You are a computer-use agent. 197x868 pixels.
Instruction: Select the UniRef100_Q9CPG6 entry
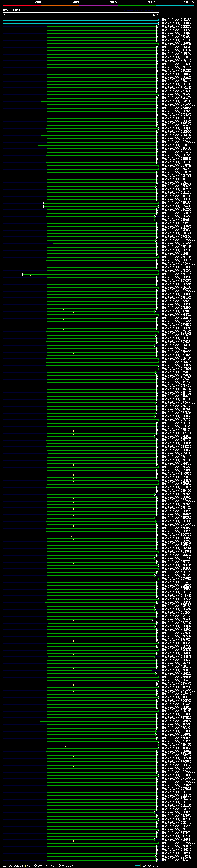click(x=177, y=236)
